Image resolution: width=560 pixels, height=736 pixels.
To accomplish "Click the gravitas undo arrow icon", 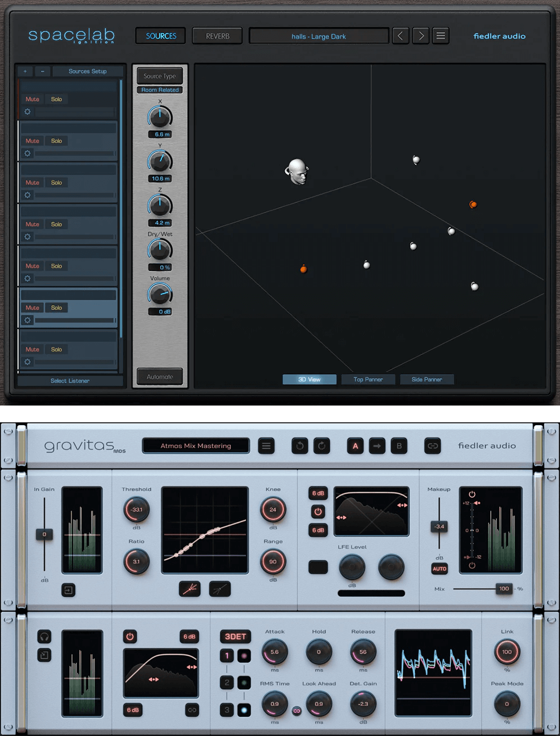I will pyautogui.click(x=300, y=446).
